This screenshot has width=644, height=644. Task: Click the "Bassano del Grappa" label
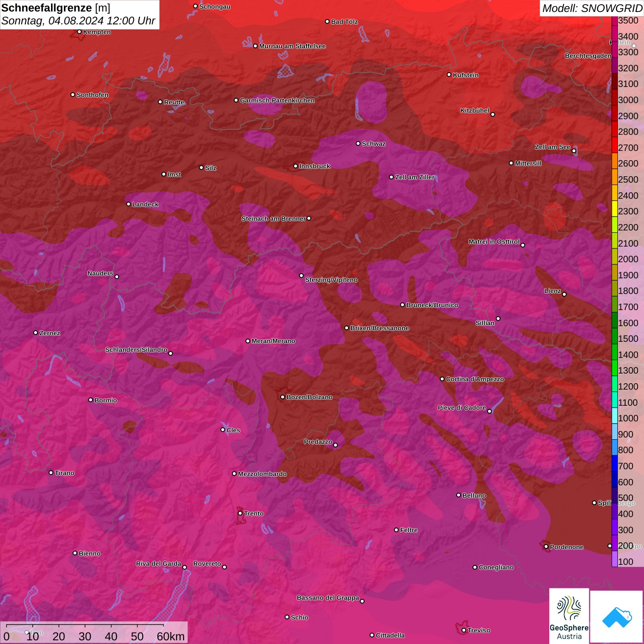tap(328, 598)
